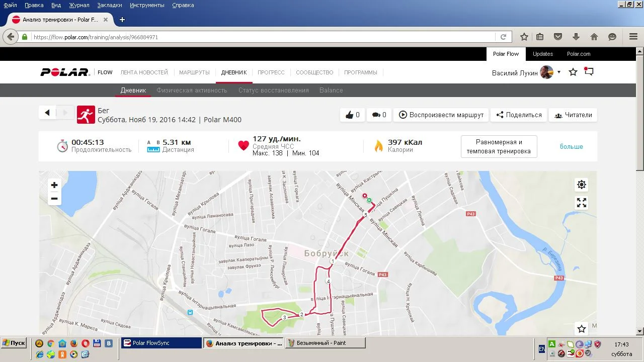
Task: Switch to Статус восстановления sub-tab
Action: click(274, 90)
